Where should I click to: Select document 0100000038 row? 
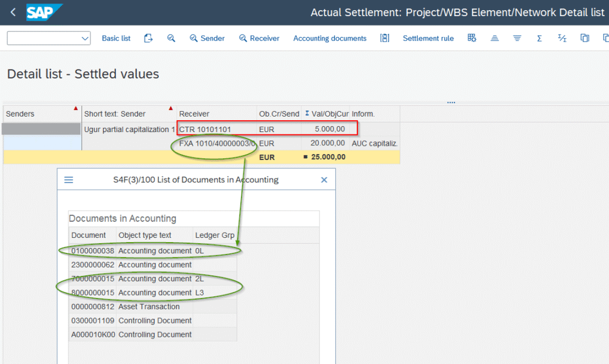[x=93, y=251]
